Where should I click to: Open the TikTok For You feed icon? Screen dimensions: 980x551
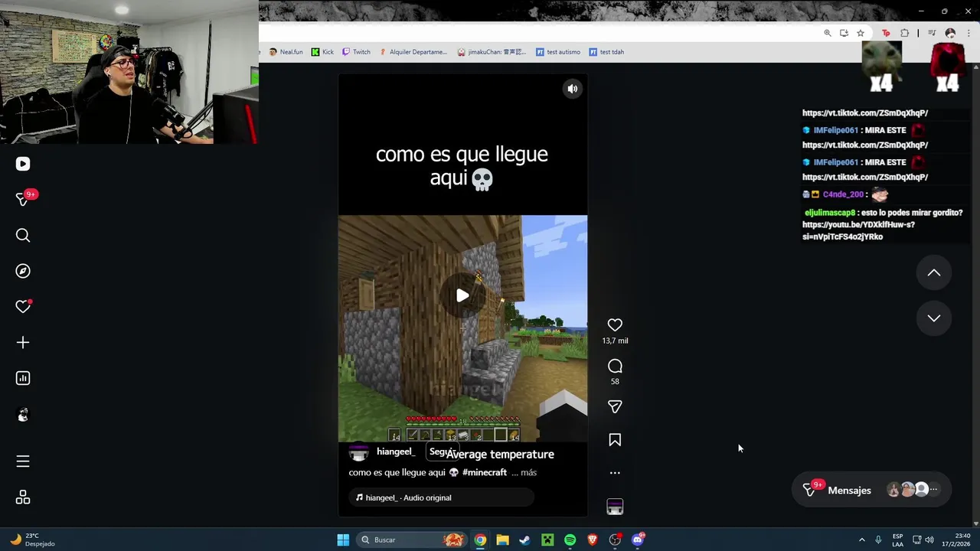coord(23,164)
